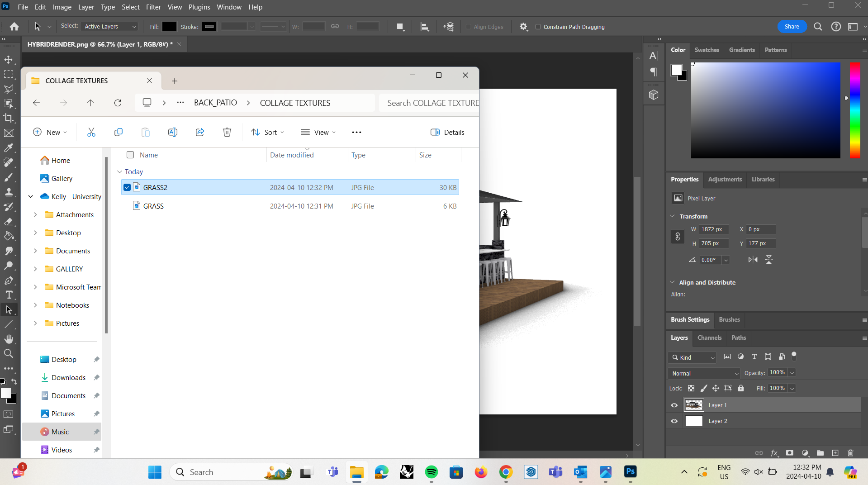Open the 3D Material panel icon

(x=653, y=95)
